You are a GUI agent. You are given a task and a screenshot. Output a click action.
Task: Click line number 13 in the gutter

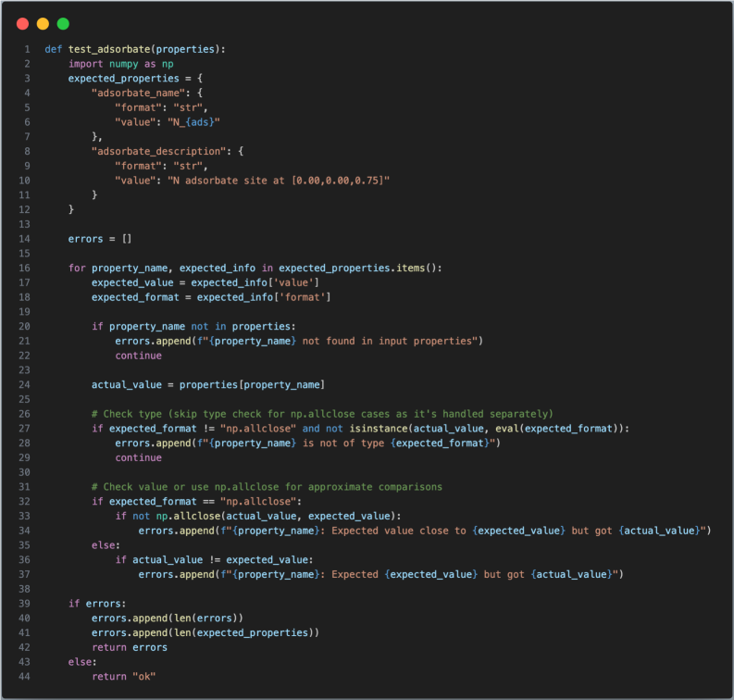(24, 224)
